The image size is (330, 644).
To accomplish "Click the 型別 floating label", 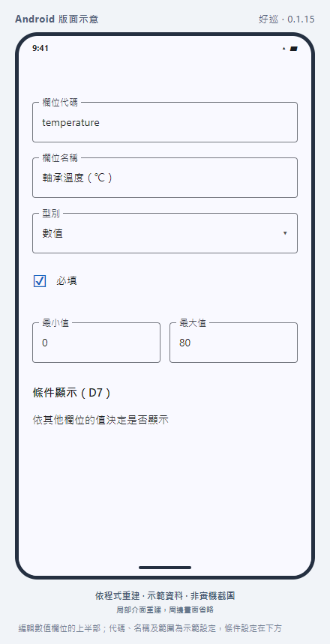I will pos(51,214).
